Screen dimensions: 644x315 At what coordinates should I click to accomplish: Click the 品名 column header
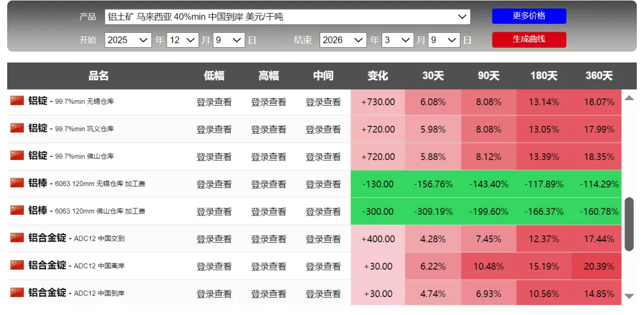pos(98,76)
